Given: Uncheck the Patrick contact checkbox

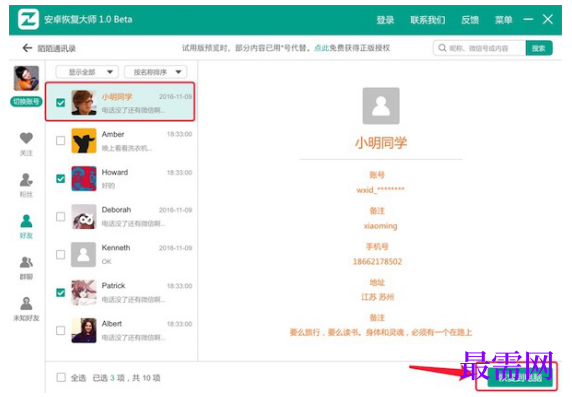Looking at the screenshot, I should click(x=61, y=292).
